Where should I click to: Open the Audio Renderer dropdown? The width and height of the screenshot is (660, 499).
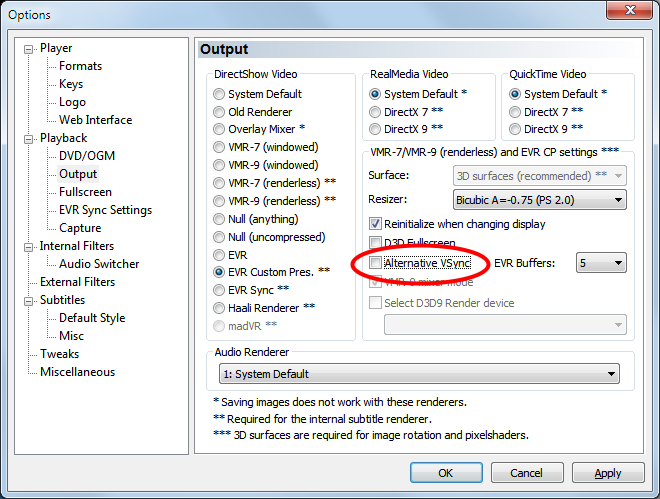click(419, 374)
